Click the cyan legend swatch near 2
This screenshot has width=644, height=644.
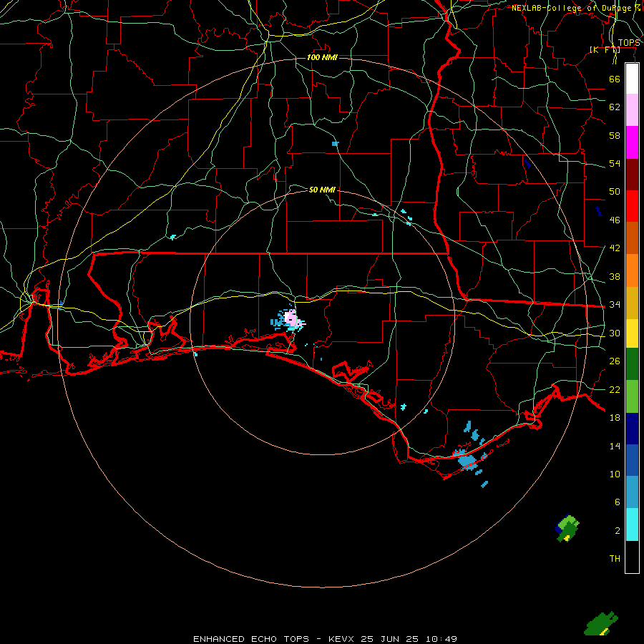(632, 525)
